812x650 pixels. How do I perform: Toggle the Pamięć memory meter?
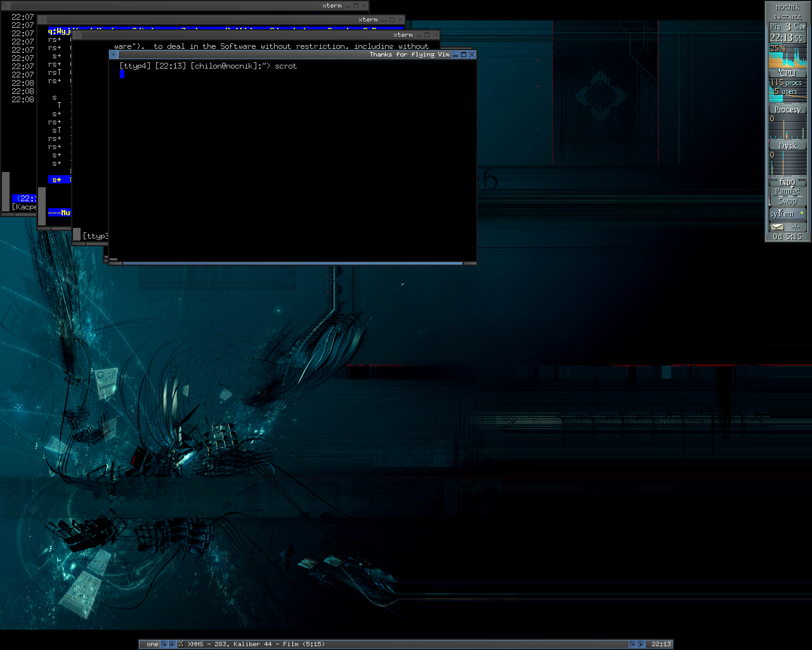pos(787,191)
